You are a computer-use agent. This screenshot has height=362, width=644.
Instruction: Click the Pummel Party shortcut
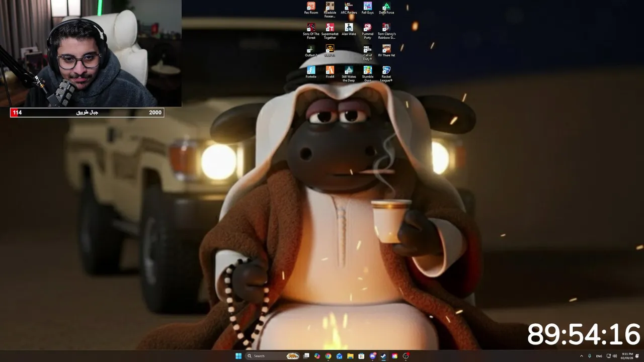367,31
